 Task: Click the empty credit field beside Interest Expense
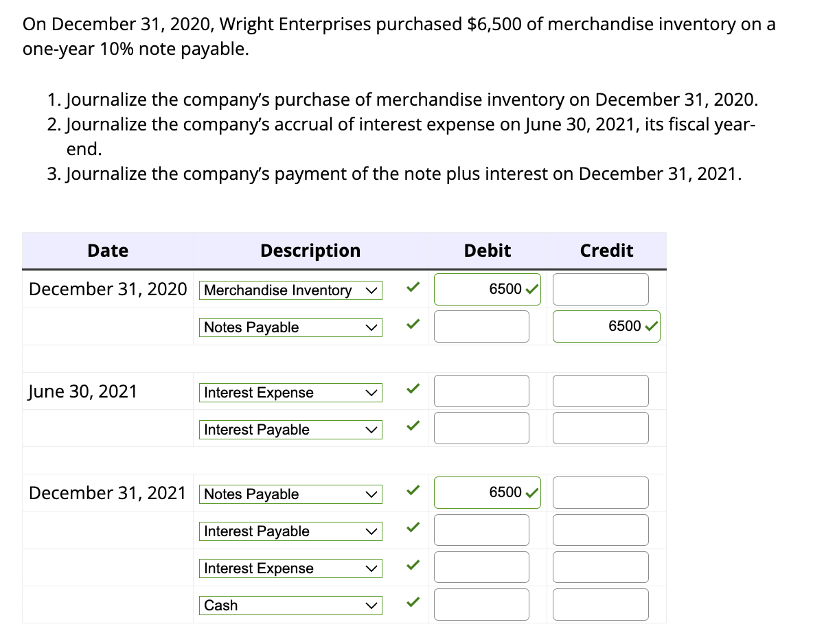pos(600,391)
